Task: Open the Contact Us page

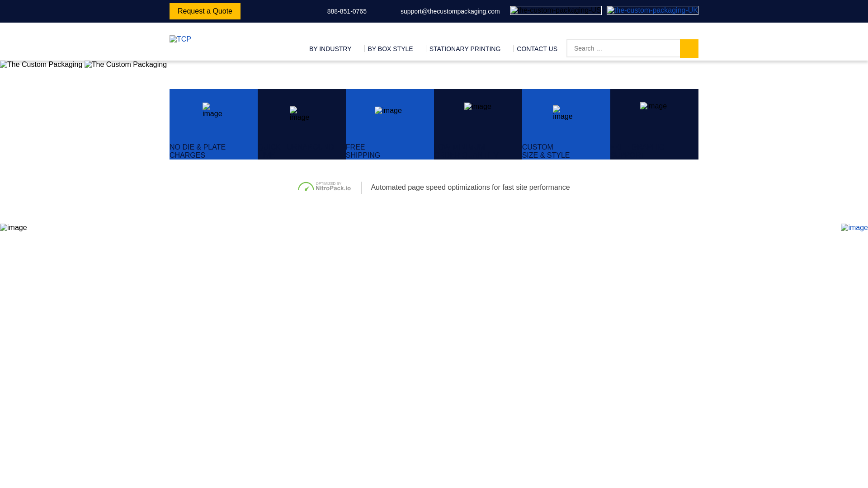Action: pyautogui.click(x=537, y=49)
